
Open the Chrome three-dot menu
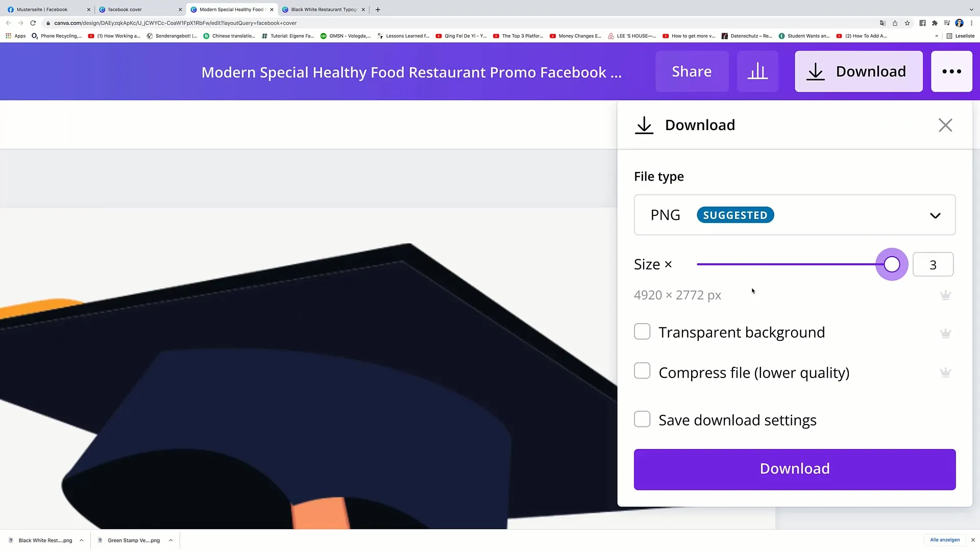[x=971, y=23]
